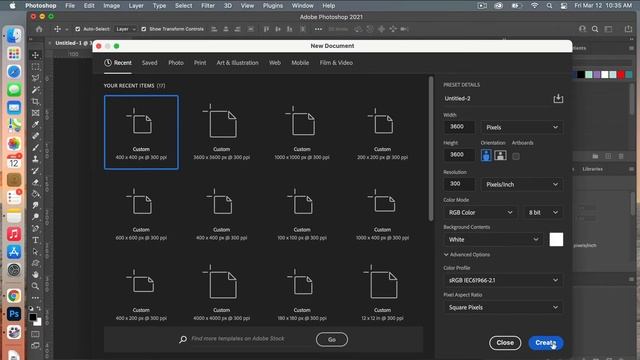The height and width of the screenshot is (360, 640).
Task: Select the Pen tool
Action: (x=36, y=229)
